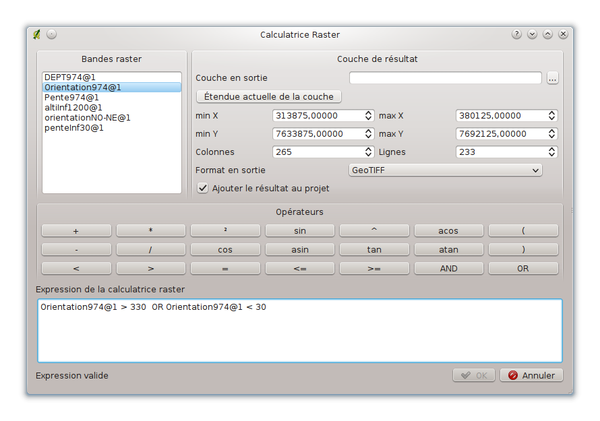Click the help question mark icon
Image resolution: width=600 pixels, height=421 pixels.
point(517,34)
